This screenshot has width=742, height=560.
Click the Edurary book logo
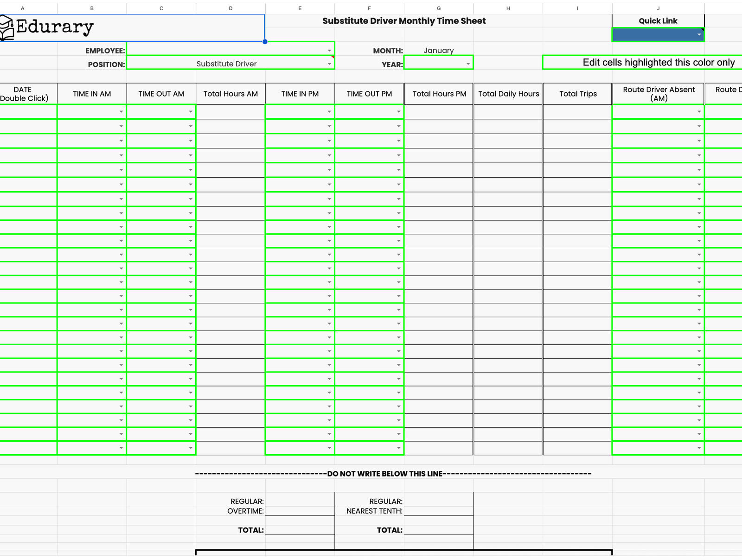tap(6, 28)
